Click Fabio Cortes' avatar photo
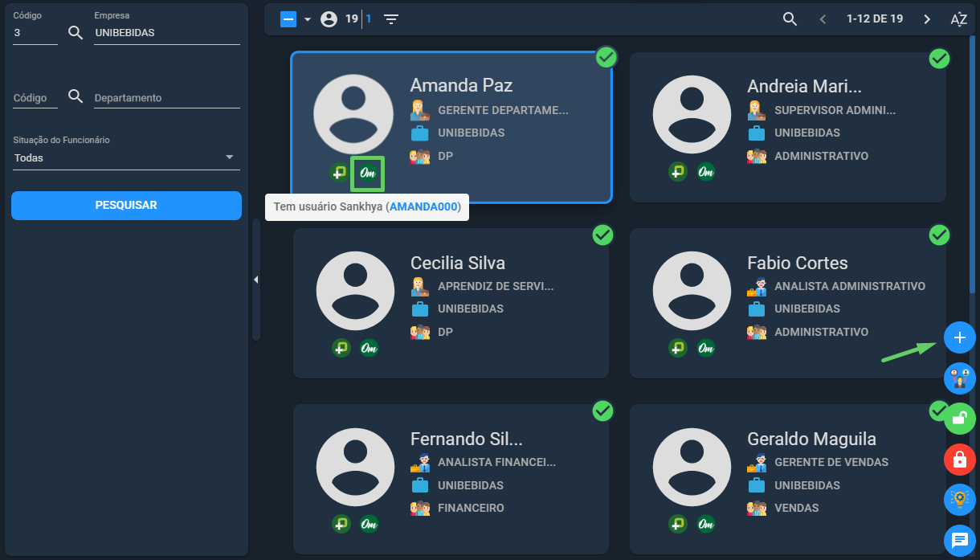Screen dimensions: 980x560 [x=692, y=291]
